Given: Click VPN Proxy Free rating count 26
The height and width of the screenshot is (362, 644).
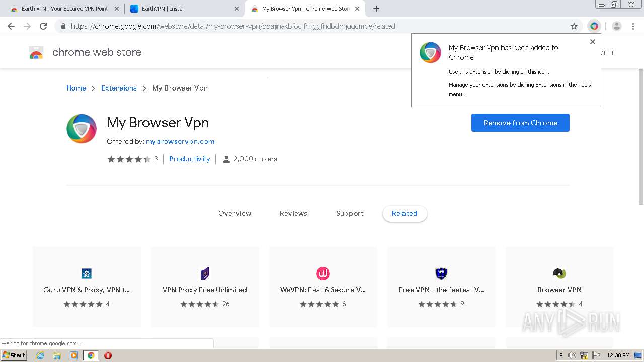Looking at the screenshot, I should click(226, 304).
